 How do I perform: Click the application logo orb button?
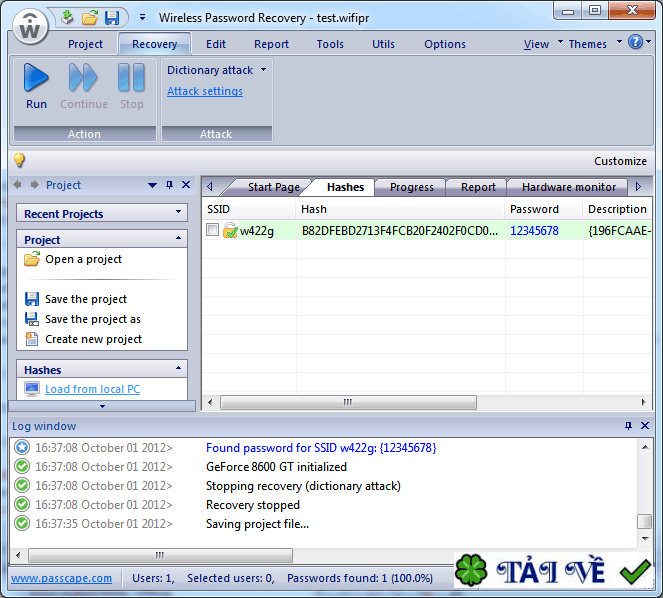(x=31, y=27)
